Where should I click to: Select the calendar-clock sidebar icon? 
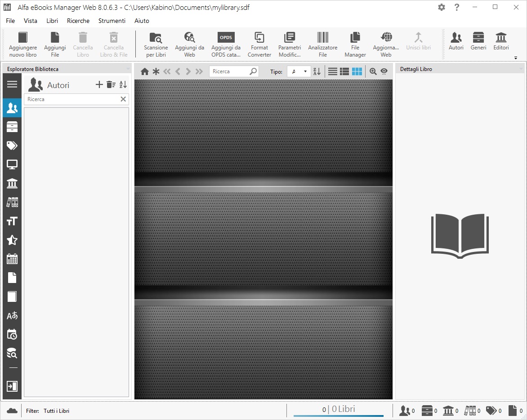point(12,334)
